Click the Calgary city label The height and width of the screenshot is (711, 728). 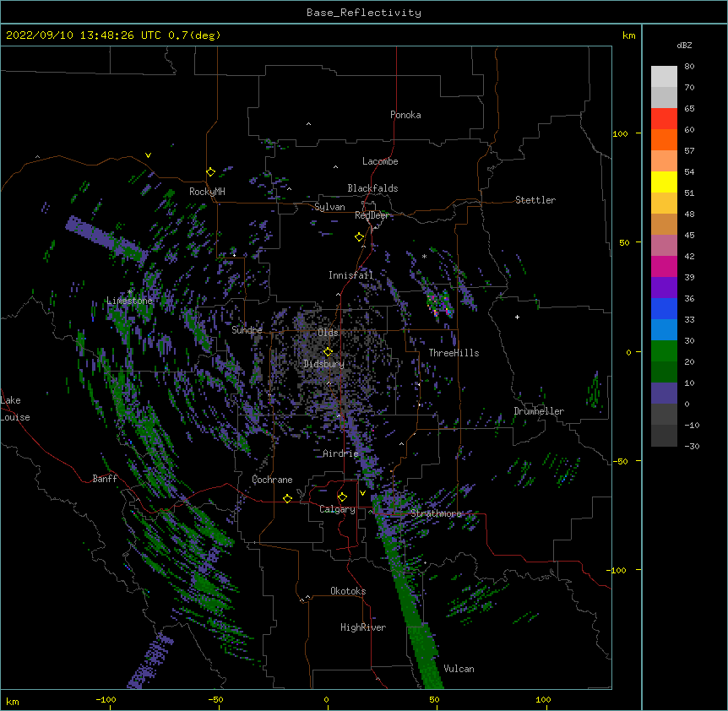click(x=337, y=509)
